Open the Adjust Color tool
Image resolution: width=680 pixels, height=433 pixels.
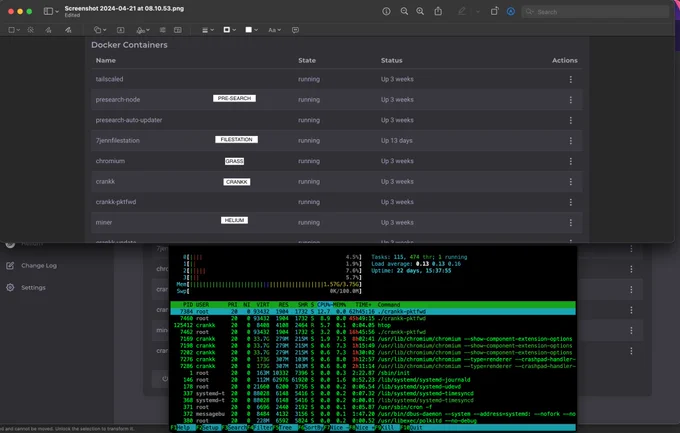(162, 30)
